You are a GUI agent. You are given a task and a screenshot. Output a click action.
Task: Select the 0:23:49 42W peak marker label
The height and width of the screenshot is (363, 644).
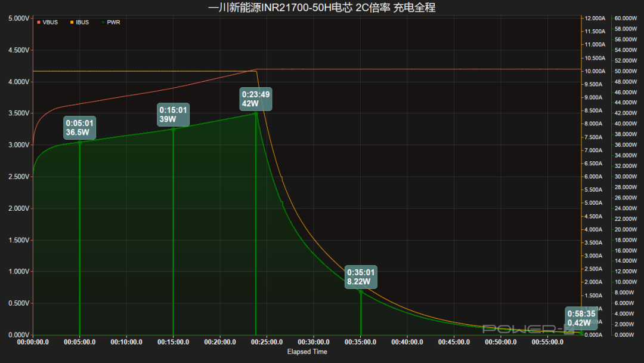[256, 99]
